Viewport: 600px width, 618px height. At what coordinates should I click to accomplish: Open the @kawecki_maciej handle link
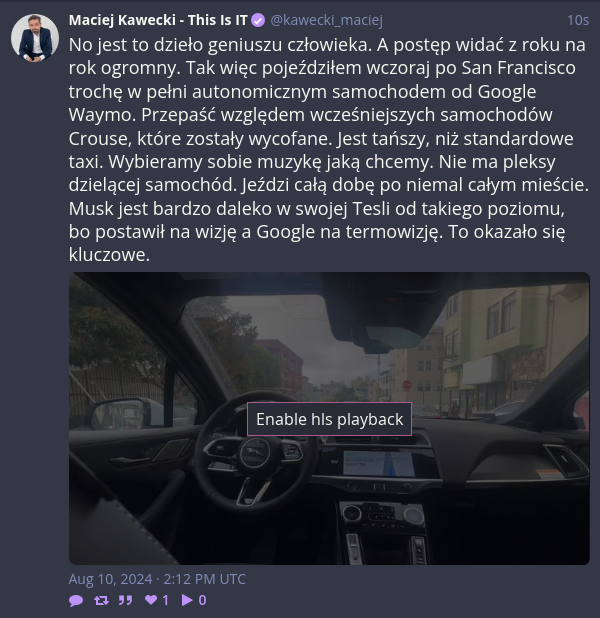[x=326, y=20]
